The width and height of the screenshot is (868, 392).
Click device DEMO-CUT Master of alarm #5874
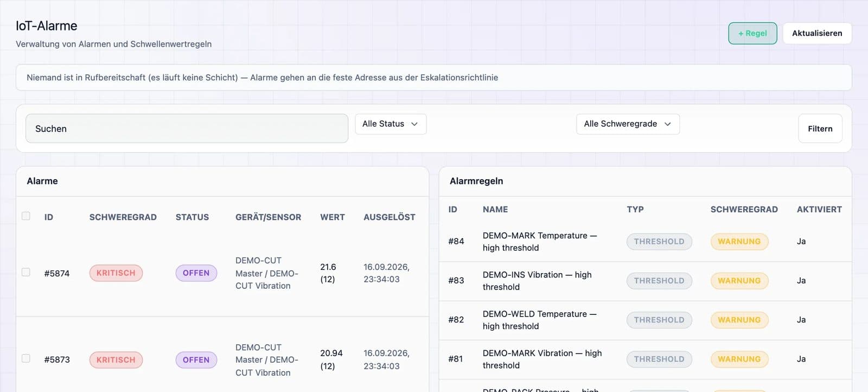click(x=267, y=273)
